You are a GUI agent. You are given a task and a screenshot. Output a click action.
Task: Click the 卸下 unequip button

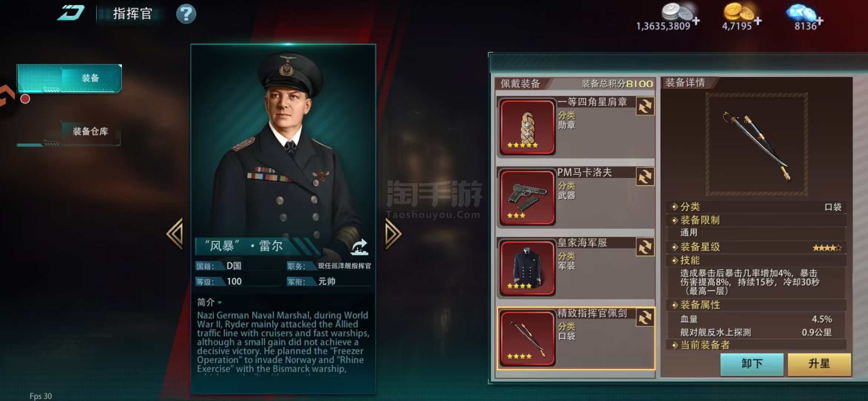pyautogui.click(x=752, y=364)
